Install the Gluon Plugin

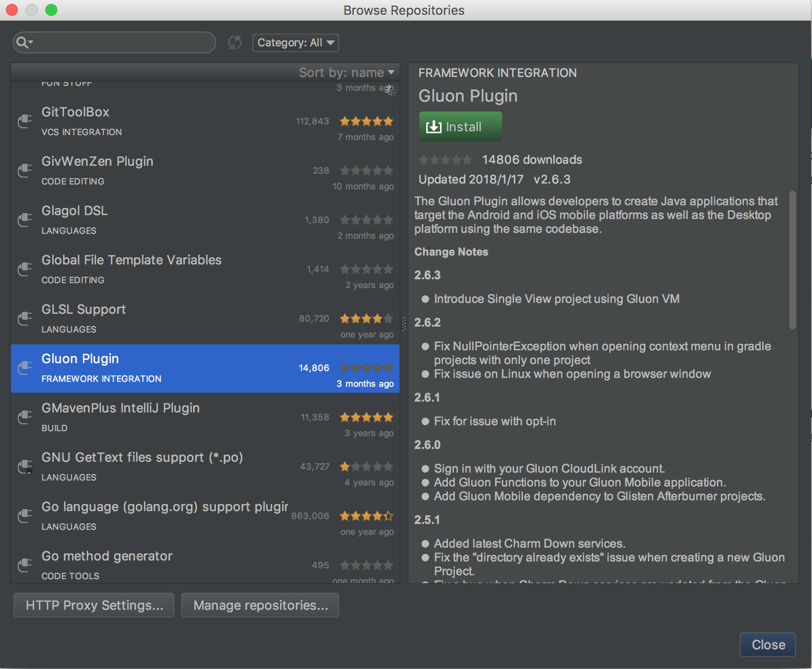click(460, 127)
